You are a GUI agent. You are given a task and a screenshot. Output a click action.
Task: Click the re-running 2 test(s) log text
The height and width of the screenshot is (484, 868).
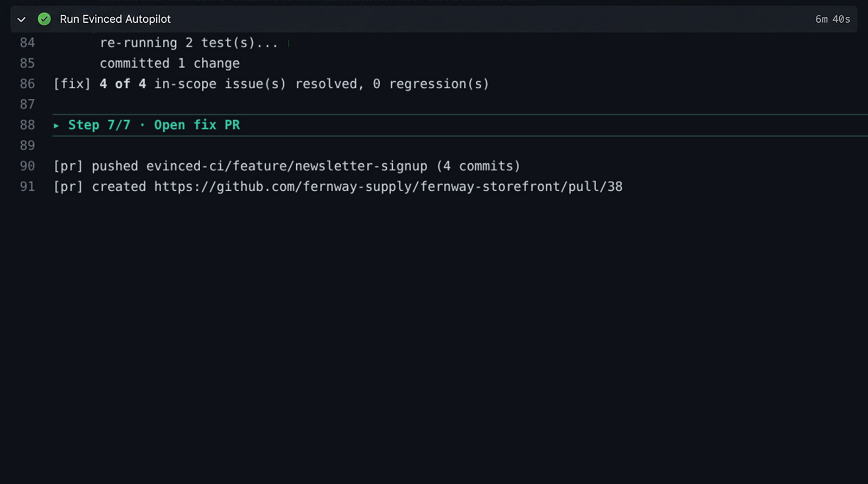coord(189,43)
